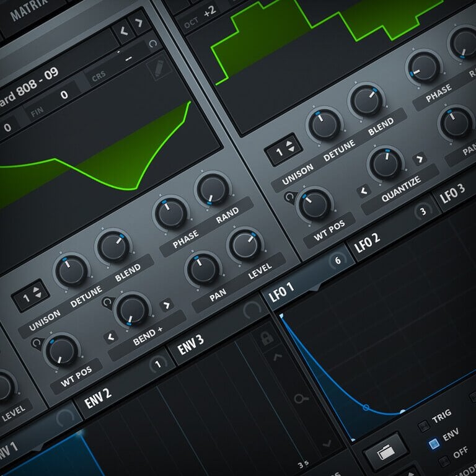
Task: Select previous warp mode before BEND +
Action: coord(110,337)
